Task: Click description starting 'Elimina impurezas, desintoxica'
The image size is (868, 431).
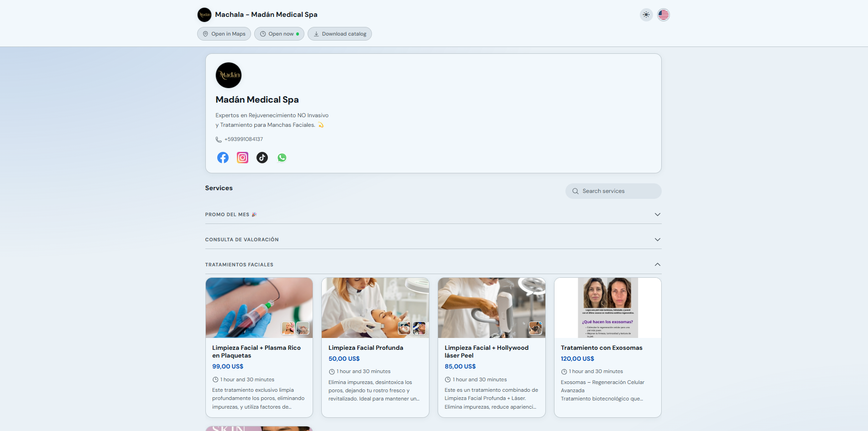Action: coord(374,390)
